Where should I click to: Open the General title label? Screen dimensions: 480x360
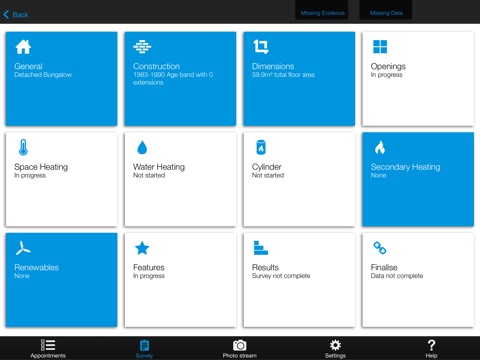28,66
